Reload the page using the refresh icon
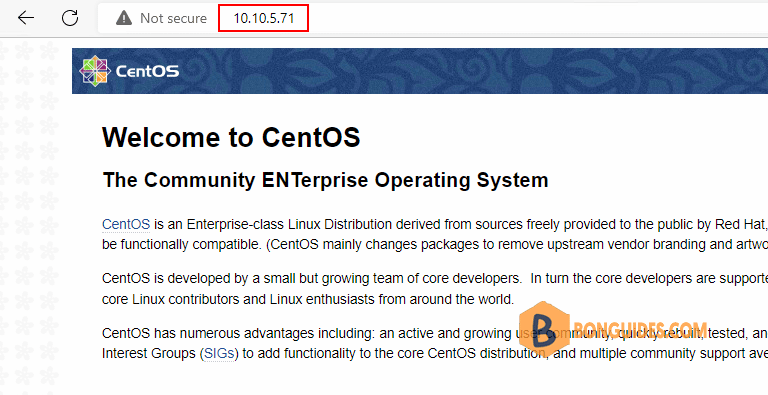Image resolution: width=768 pixels, height=395 pixels. (x=70, y=18)
